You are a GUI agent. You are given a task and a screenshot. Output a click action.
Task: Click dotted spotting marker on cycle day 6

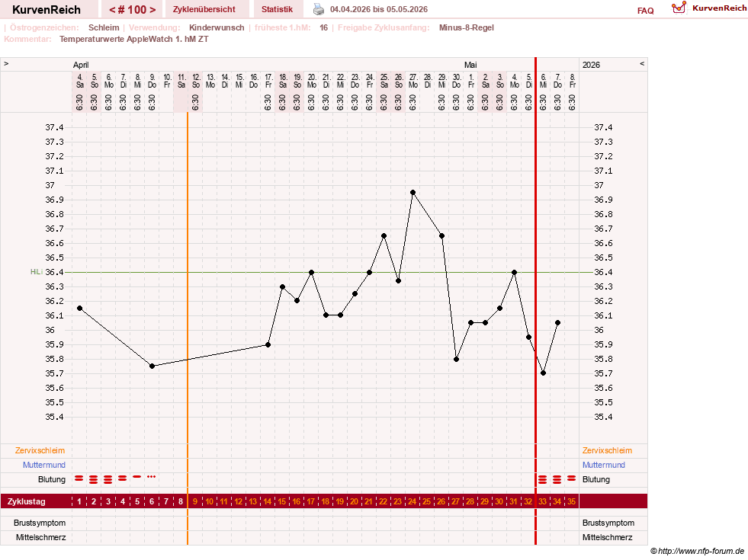[151, 477]
